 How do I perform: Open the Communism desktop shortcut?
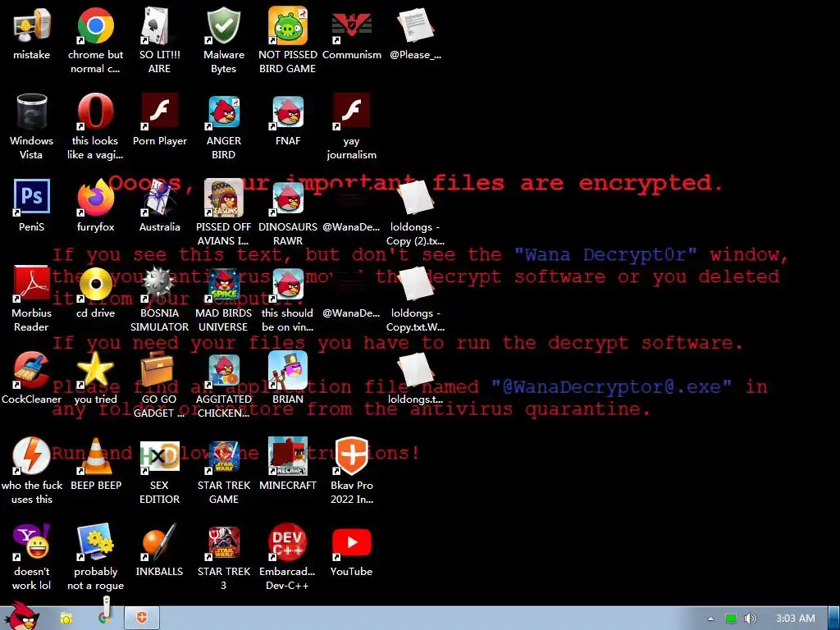point(351,27)
